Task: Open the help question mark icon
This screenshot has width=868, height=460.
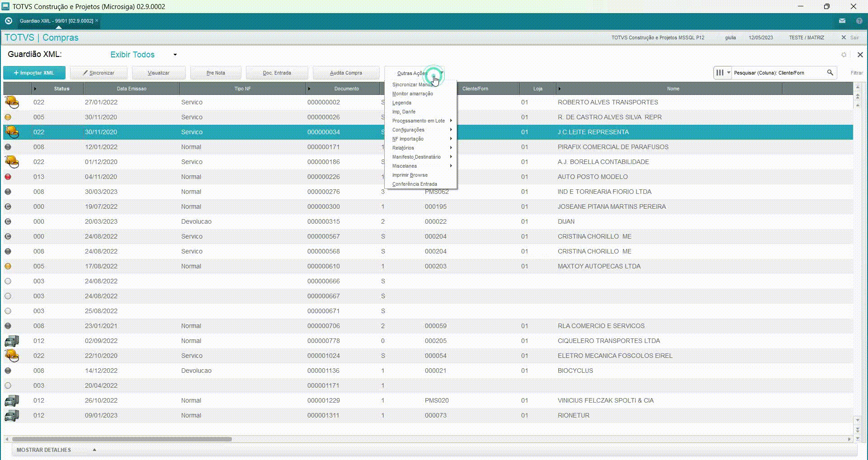Action: 859,21
